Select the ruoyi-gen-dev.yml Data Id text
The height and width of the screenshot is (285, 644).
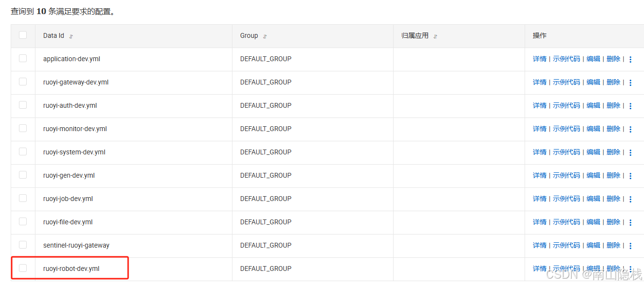point(69,175)
